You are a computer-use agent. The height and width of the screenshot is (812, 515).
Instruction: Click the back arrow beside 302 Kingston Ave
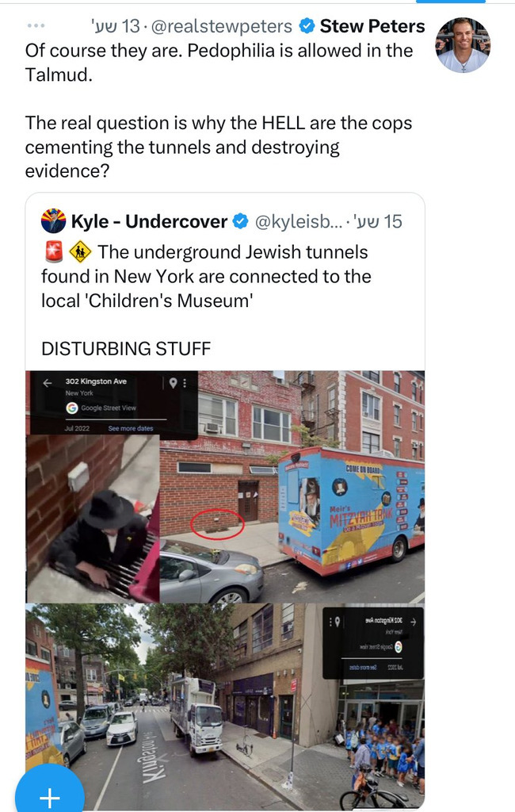pos(48,383)
